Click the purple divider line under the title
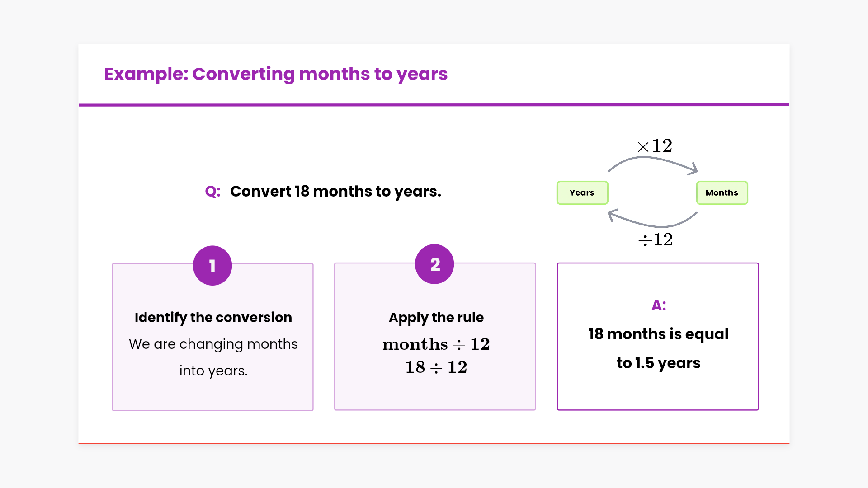 (x=434, y=105)
